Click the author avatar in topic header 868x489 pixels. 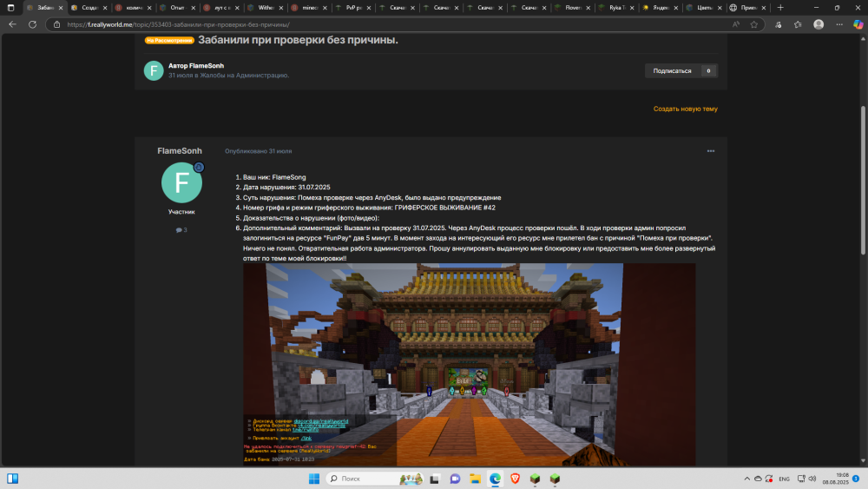[154, 70]
